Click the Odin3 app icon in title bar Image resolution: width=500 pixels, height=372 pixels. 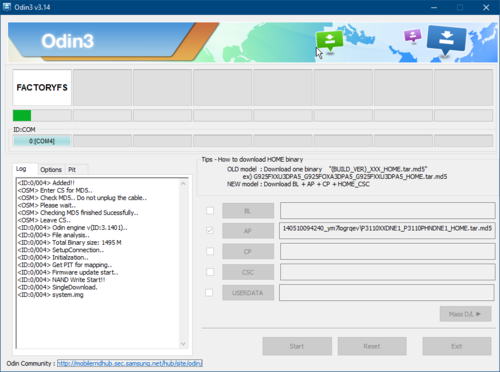[7, 7]
